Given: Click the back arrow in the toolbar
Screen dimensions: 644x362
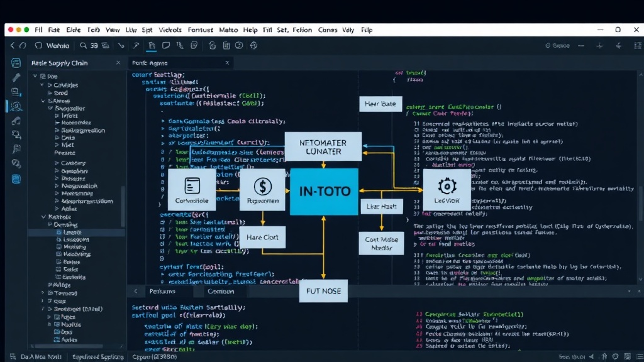Looking at the screenshot, I should point(13,45).
